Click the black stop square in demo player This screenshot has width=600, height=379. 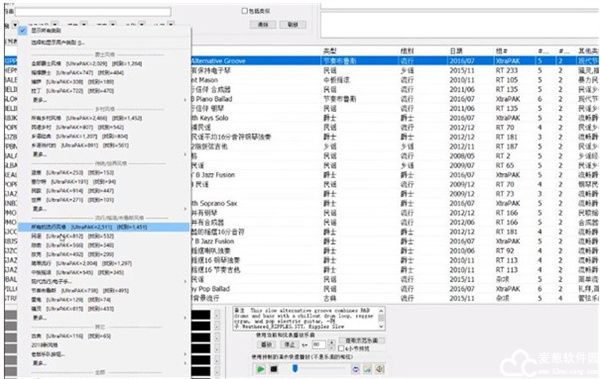pyautogui.click(x=274, y=369)
